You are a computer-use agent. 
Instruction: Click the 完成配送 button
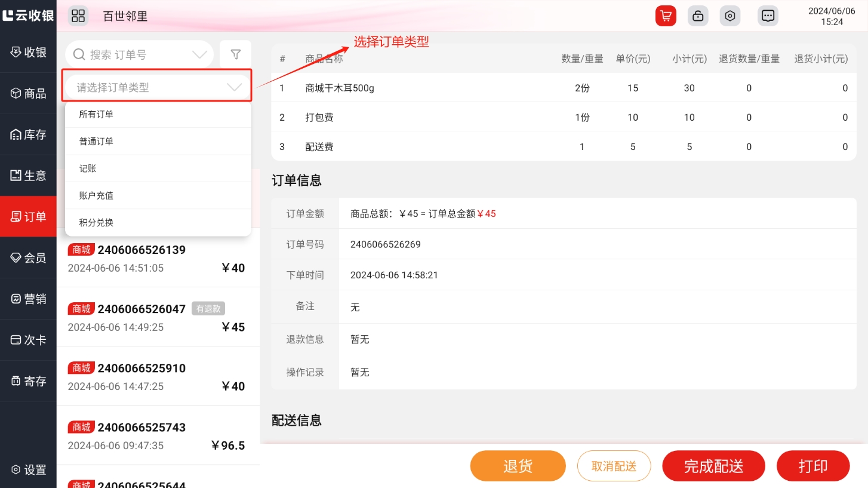tap(713, 466)
